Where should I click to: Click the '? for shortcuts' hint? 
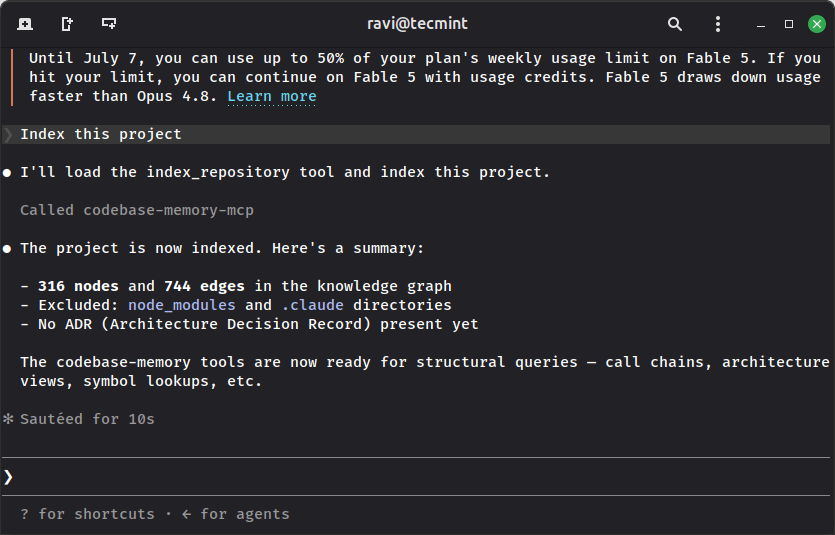(x=87, y=514)
